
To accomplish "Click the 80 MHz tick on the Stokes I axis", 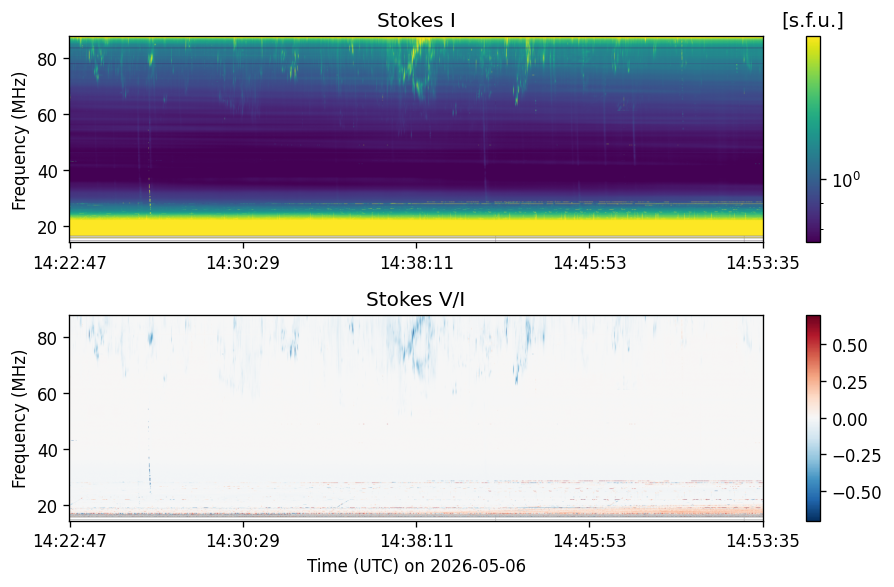I will [x=47, y=59].
